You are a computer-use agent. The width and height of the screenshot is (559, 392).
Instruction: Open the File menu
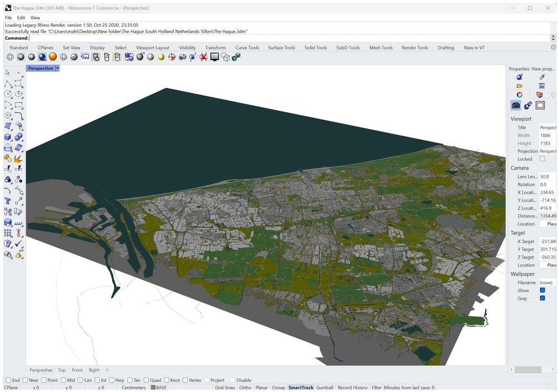(8, 18)
